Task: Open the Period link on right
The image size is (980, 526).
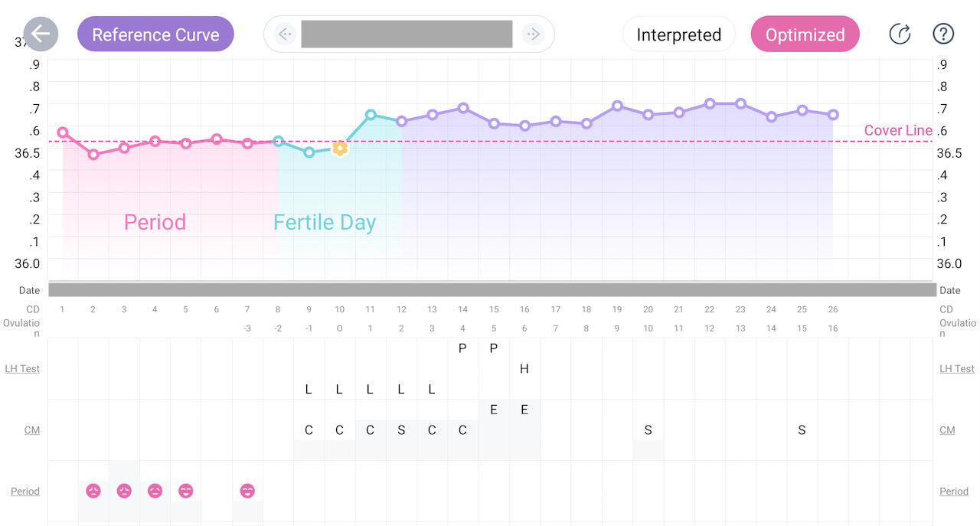Action: coord(954,491)
